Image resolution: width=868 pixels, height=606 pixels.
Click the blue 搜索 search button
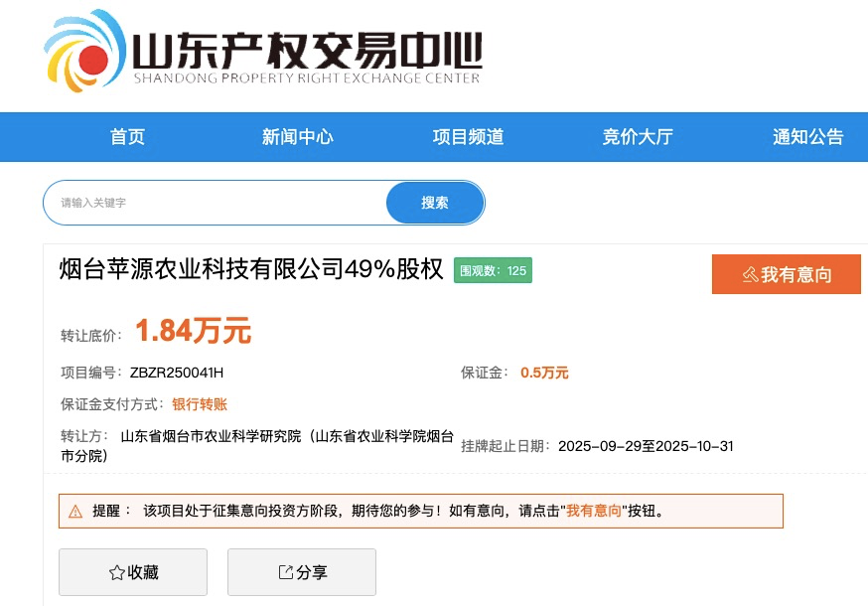pos(435,202)
